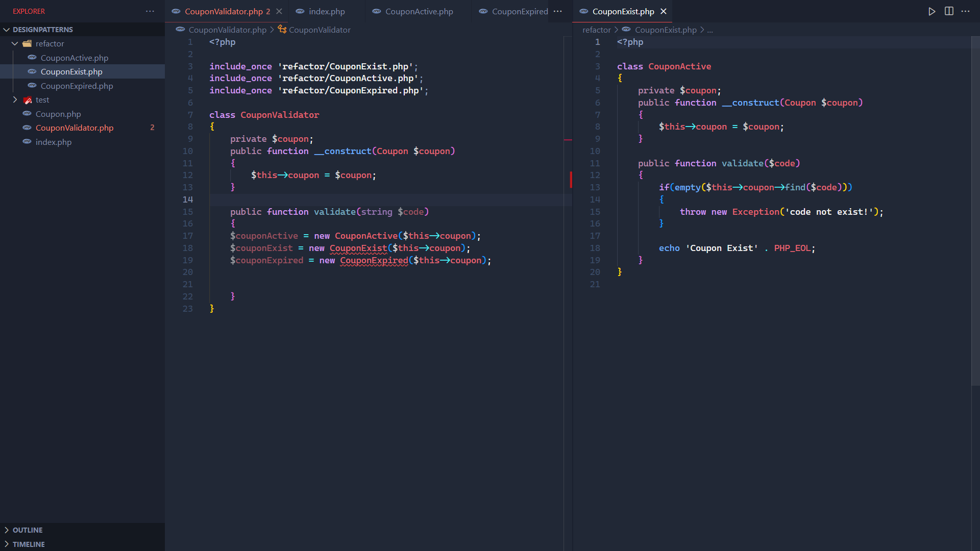Viewport: 980px width, 551px height.
Task: Close the CouponValidator.php tab
Action: pyautogui.click(x=279, y=11)
